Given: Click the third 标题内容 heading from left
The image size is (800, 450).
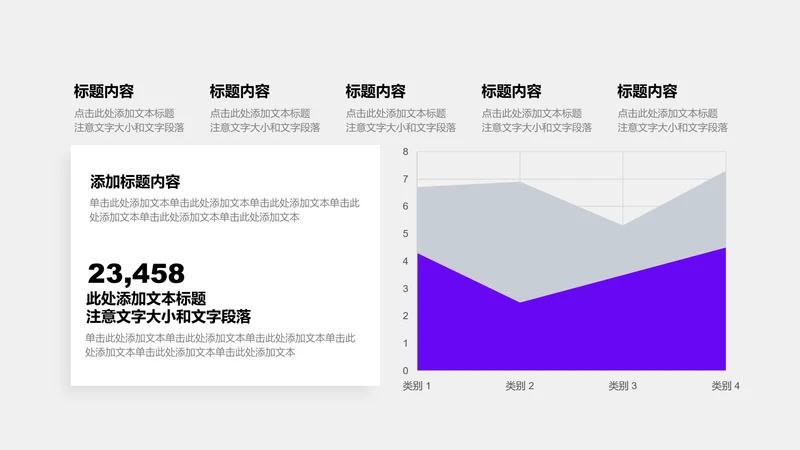Looking at the screenshot, I should (x=376, y=91).
